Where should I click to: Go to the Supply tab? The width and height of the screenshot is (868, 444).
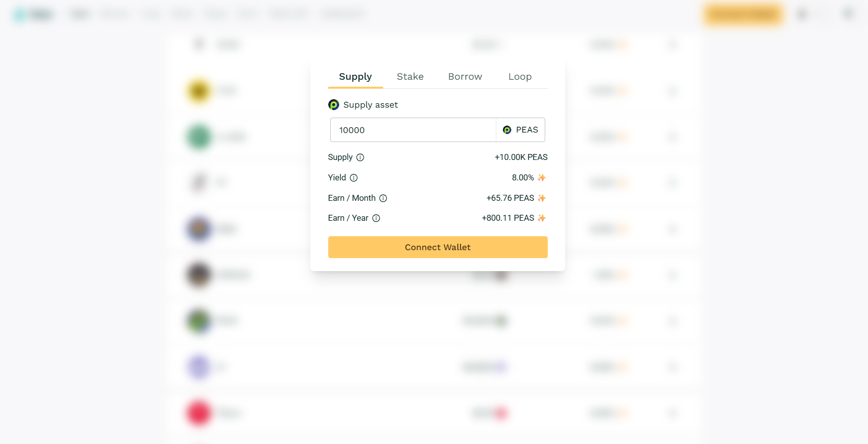coord(355,77)
